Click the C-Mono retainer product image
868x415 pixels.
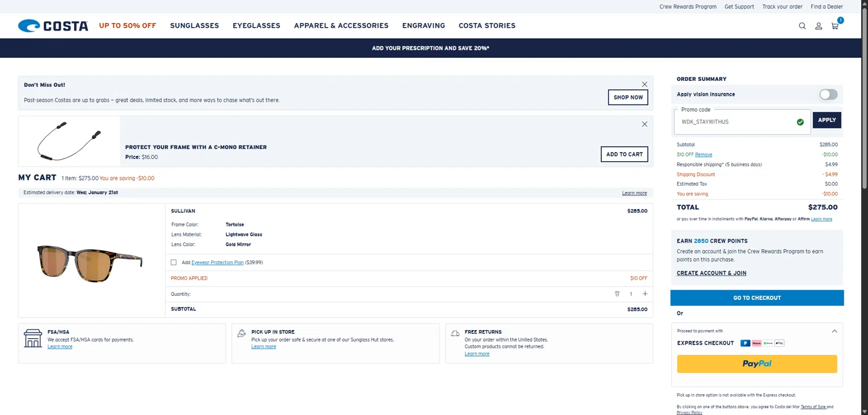tap(69, 141)
